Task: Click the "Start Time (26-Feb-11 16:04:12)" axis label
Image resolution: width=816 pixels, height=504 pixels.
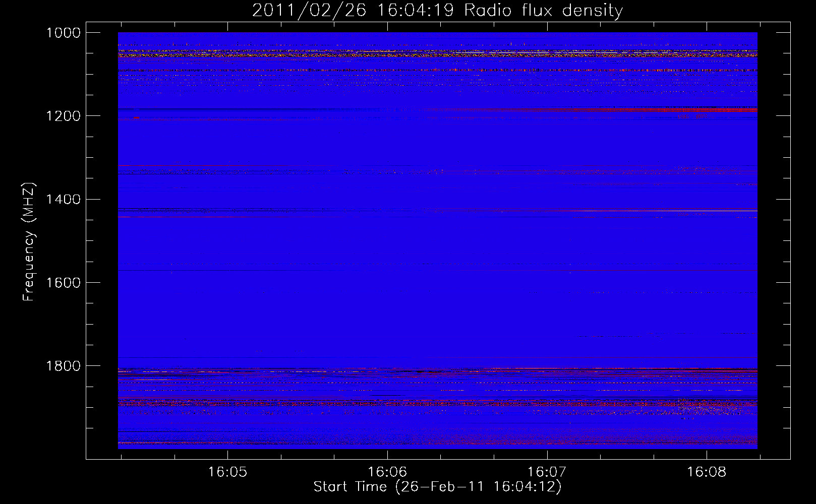Action: pyautogui.click(x=437, y=487)
